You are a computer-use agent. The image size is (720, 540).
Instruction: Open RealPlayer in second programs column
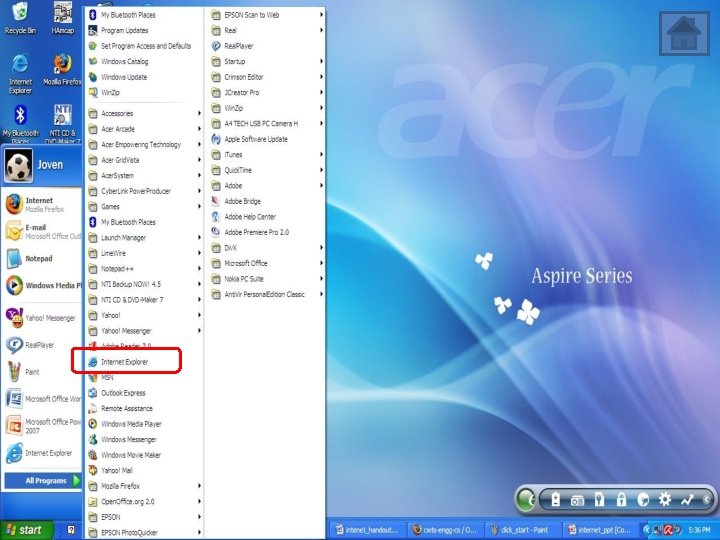(x=267, y=46)
